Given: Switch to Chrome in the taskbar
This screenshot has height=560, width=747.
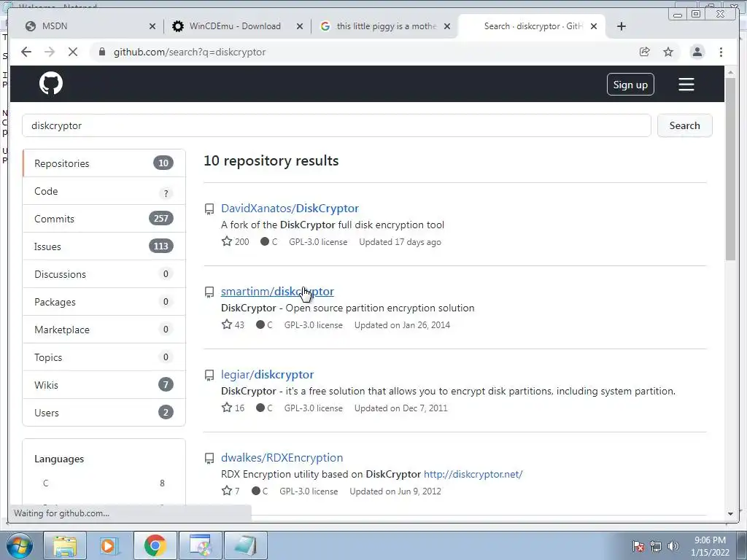Looking at the screenshot, I should point(155,545).
